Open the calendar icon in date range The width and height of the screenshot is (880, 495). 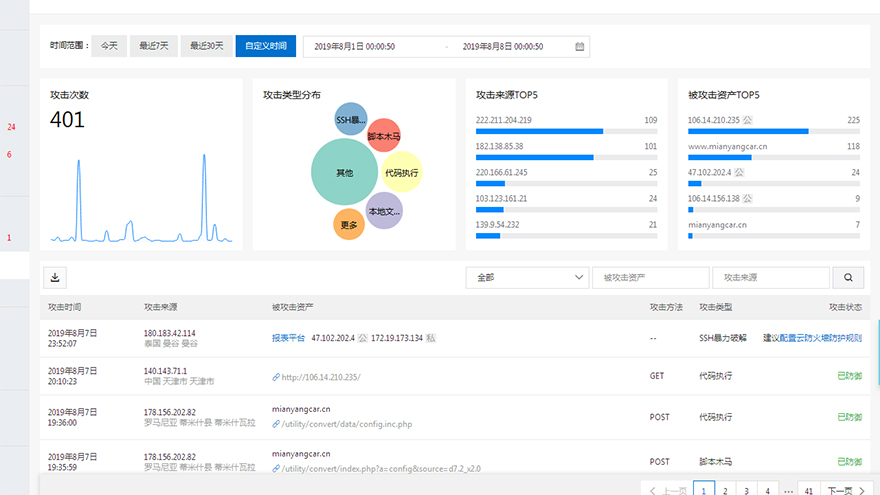[x=580, y=46]
